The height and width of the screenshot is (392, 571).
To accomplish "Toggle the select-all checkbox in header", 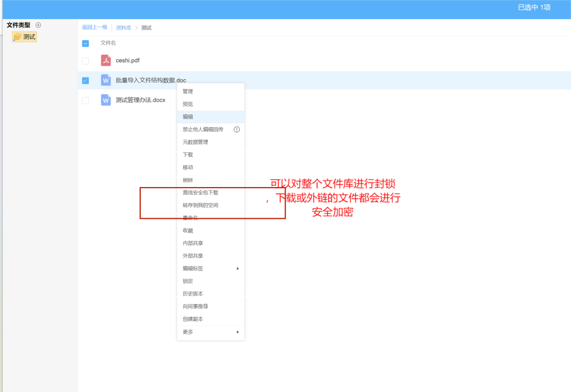I will tap(85, 43).
